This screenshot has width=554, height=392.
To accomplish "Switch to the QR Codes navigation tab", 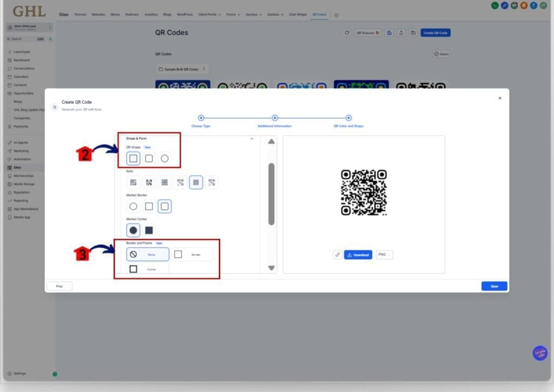I will [x=320, y=15].
